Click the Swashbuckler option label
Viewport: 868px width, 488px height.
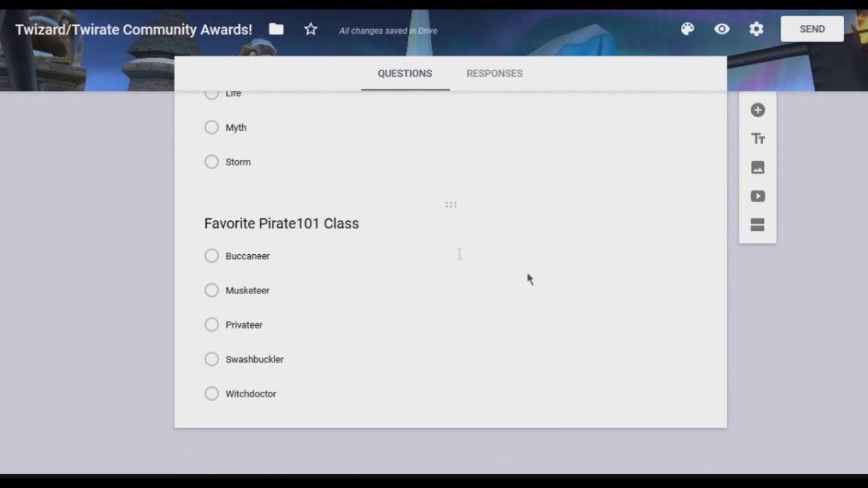tap(254, 359)
